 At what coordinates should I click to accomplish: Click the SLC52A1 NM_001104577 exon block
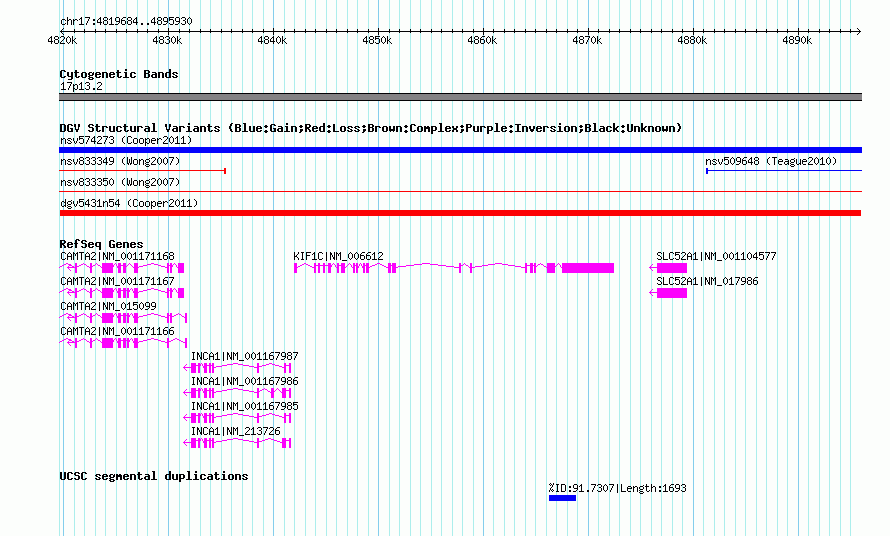tap(672, 268)
